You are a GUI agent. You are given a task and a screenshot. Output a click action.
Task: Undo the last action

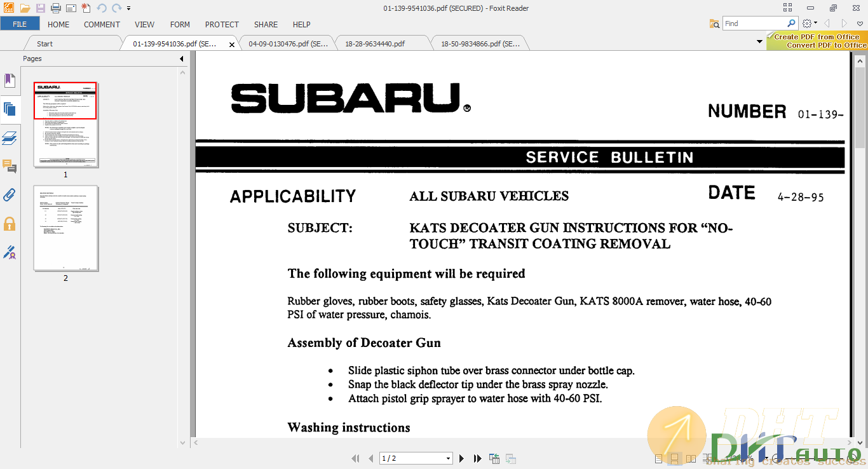pos(102,8)
